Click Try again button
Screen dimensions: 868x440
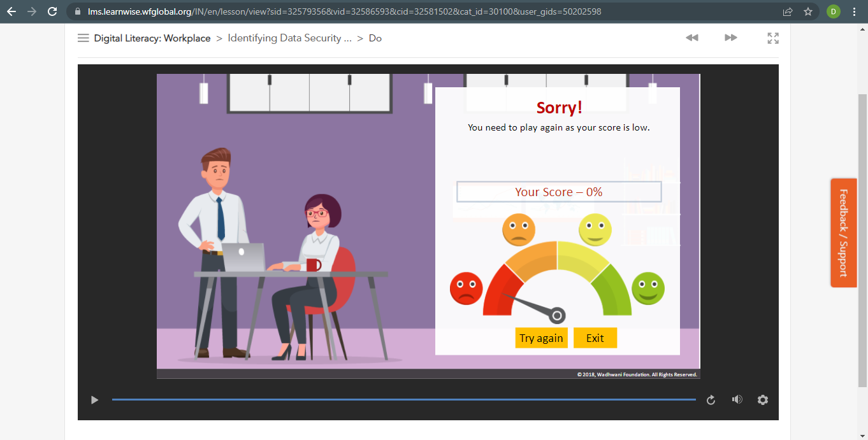pos(541,338)
